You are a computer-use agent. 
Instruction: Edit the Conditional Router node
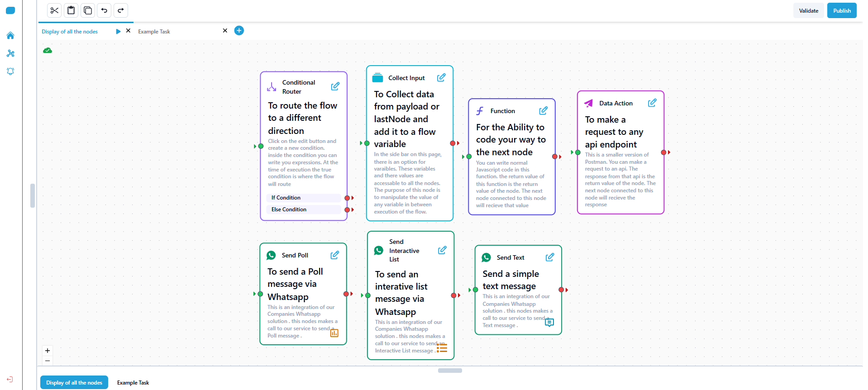[x=335, y=86]
